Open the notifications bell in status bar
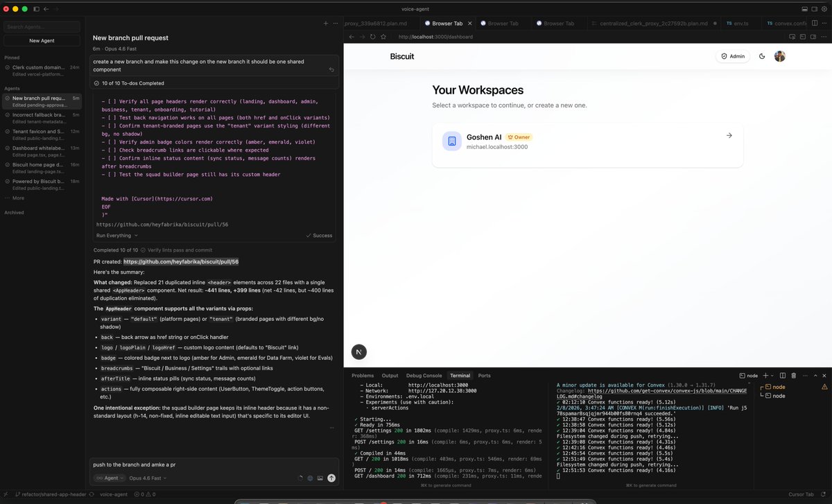The height and width of the screenshot is (504, 832). pos(824,494)
